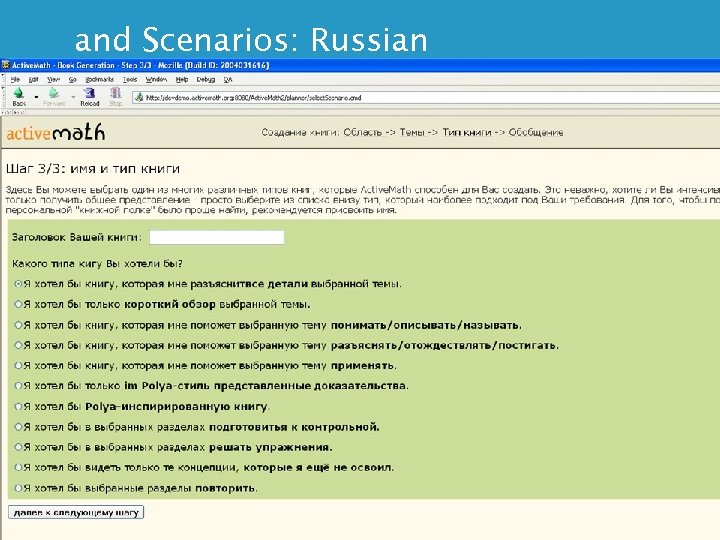
Task: Open the Debug menu
Action: 206,79
